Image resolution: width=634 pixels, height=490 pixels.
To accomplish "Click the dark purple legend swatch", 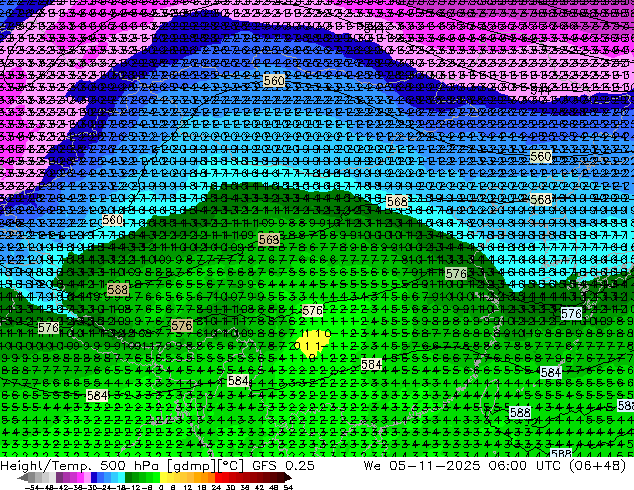I will 59,477.
